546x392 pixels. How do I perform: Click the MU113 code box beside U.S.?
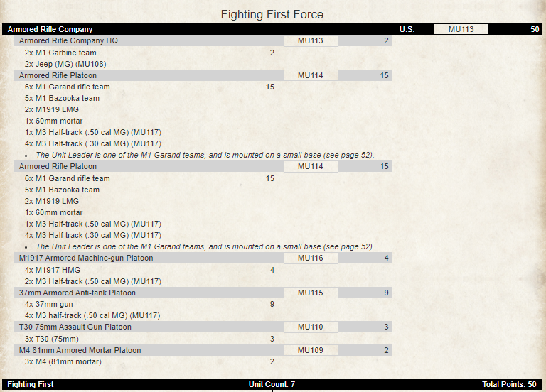tap(461, 29)
